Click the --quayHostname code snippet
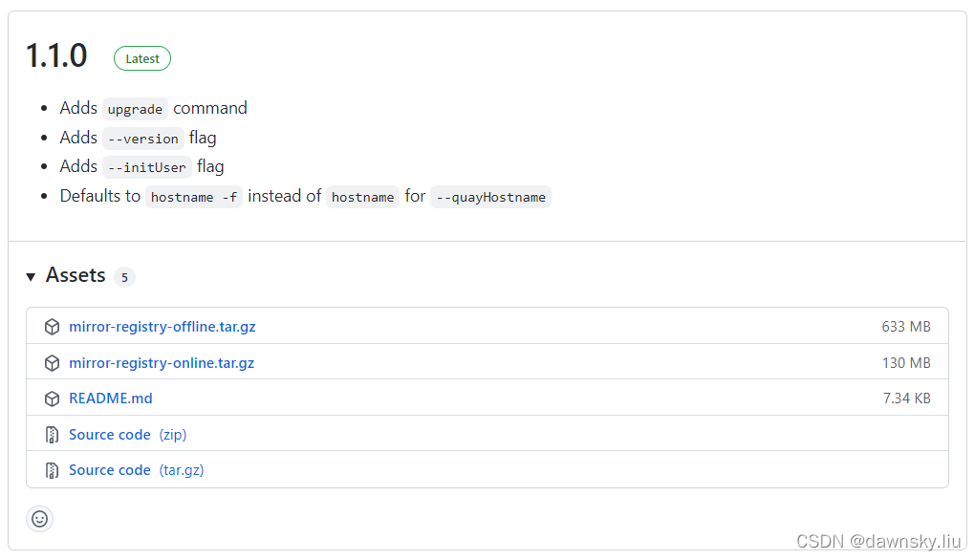The image size is (975, 560). click(x=490, y=197)
